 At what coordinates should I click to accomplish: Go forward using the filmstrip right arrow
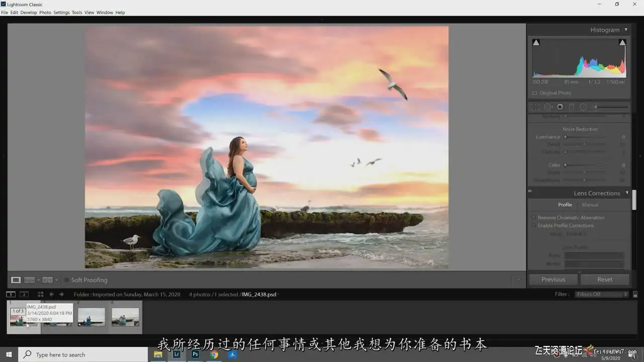click(x=61, y=294)
